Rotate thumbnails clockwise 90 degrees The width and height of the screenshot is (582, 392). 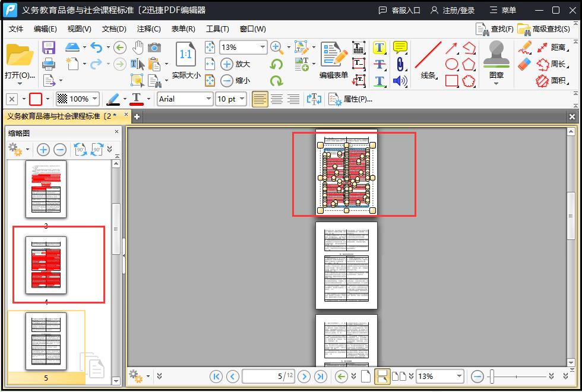click(97, 150)
